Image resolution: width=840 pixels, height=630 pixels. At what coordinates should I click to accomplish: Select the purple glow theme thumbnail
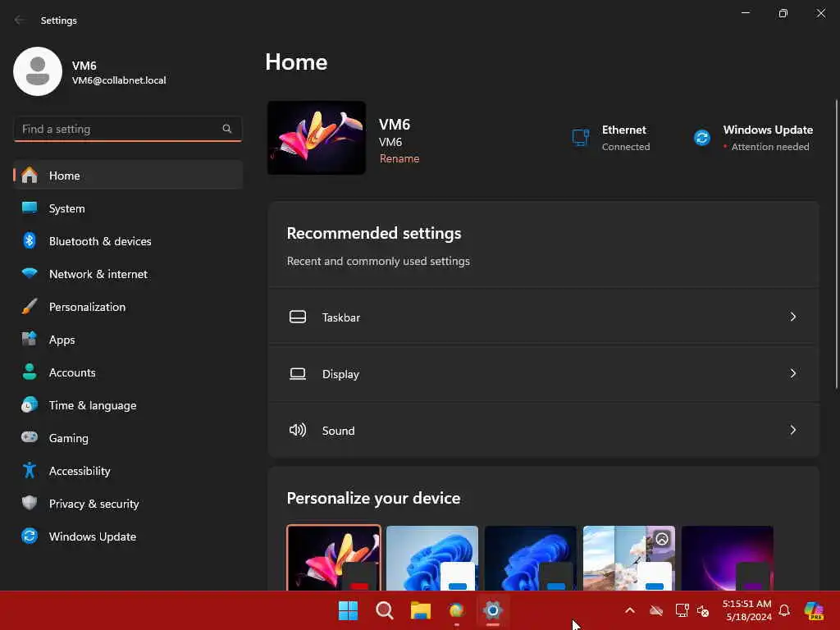728,558
